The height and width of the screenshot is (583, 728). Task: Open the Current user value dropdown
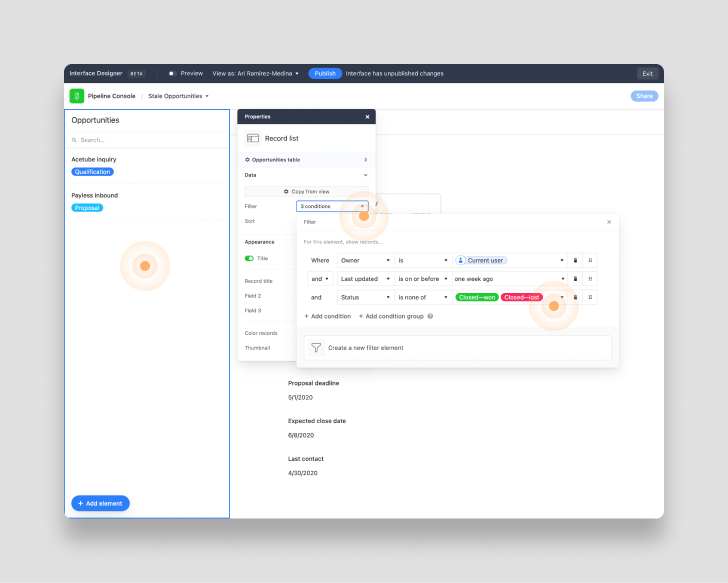pos(510,260)
